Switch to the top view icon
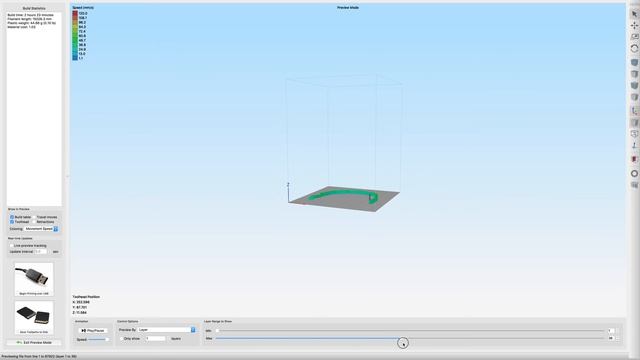 634,74
